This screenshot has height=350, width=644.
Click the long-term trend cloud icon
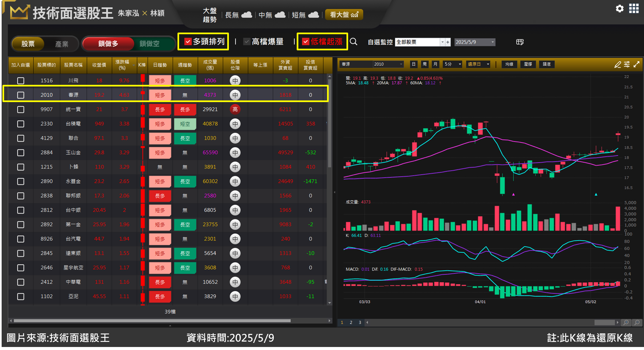246,15
